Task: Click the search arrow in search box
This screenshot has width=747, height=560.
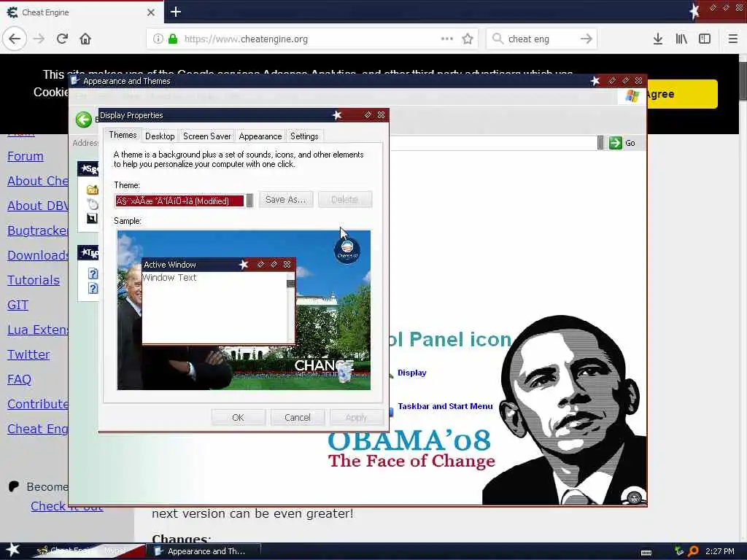Action: click(587, 39)
